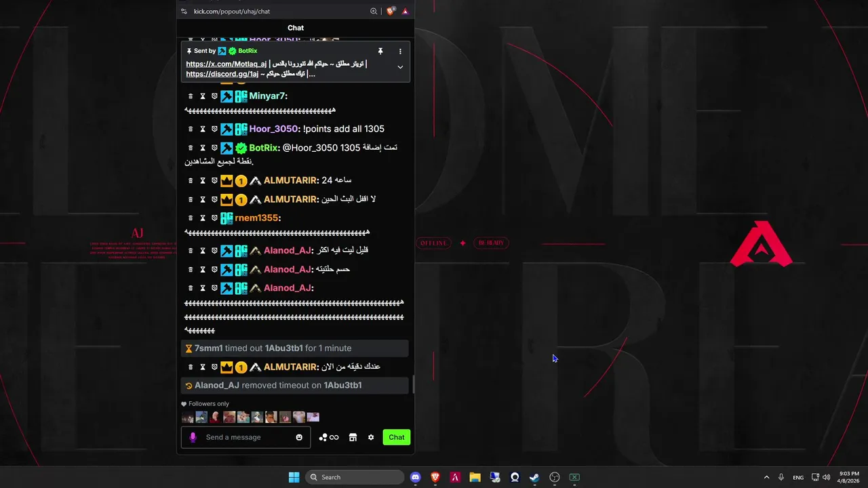Click the green Chat send button
Viewport: 868px width, 488px height.
click(397, 437)
